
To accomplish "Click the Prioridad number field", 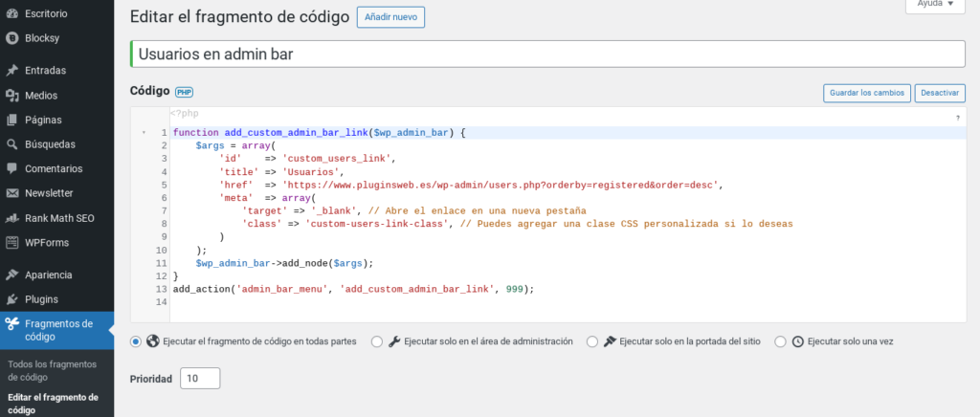I will coord(200,379).
